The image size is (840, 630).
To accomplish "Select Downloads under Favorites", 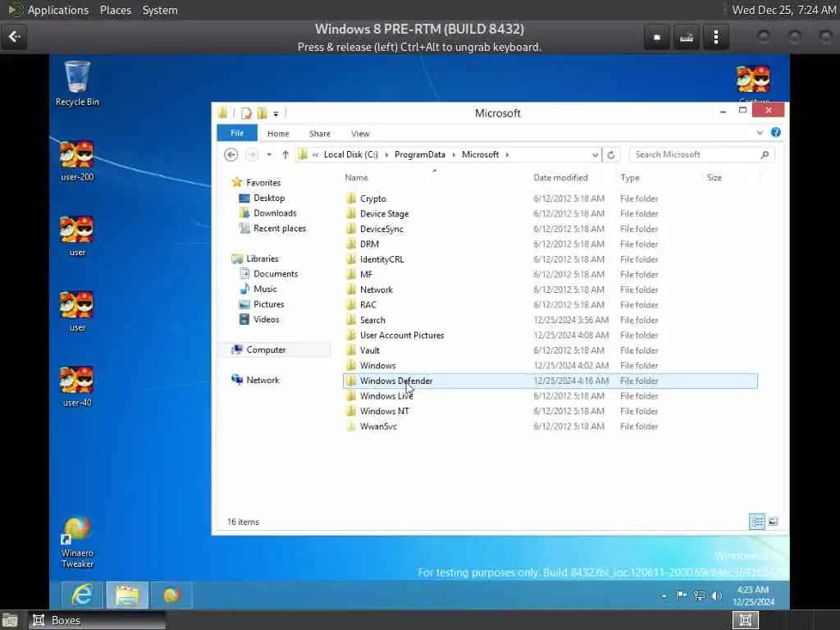I will [275, 213].
